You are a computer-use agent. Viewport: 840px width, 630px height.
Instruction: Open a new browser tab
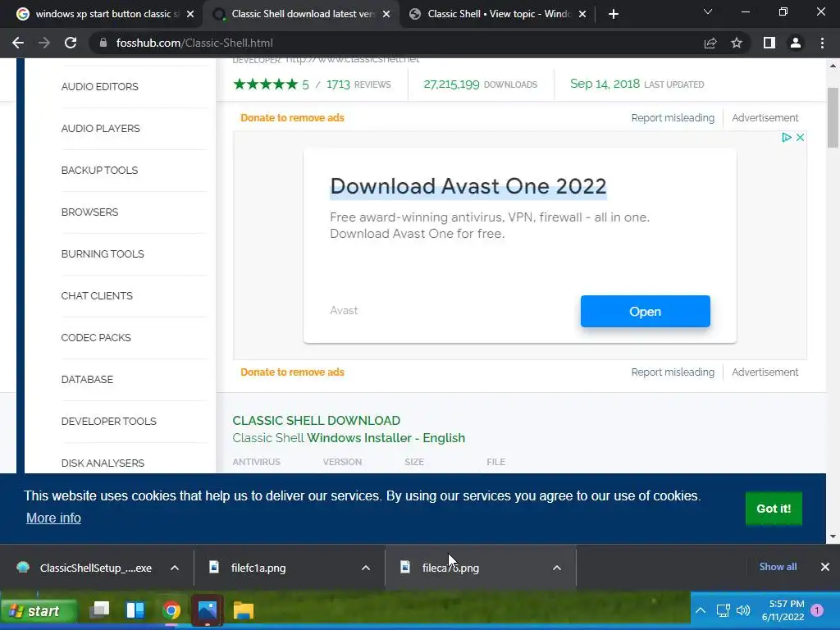pyautogui.click(x=614, y=14)
